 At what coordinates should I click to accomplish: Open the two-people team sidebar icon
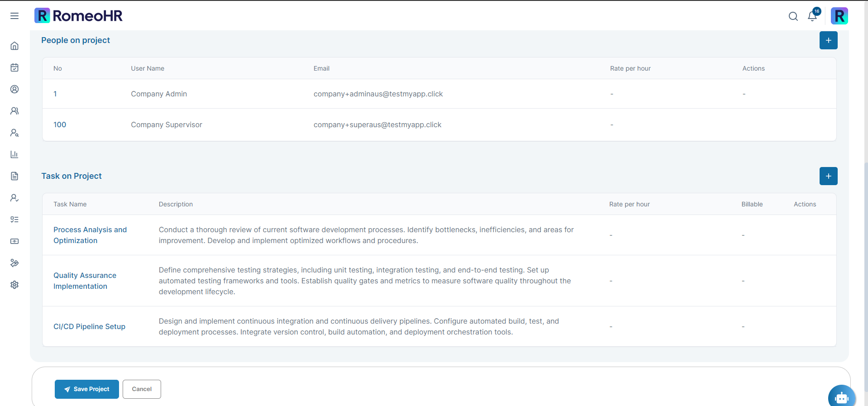pos(14,111)
